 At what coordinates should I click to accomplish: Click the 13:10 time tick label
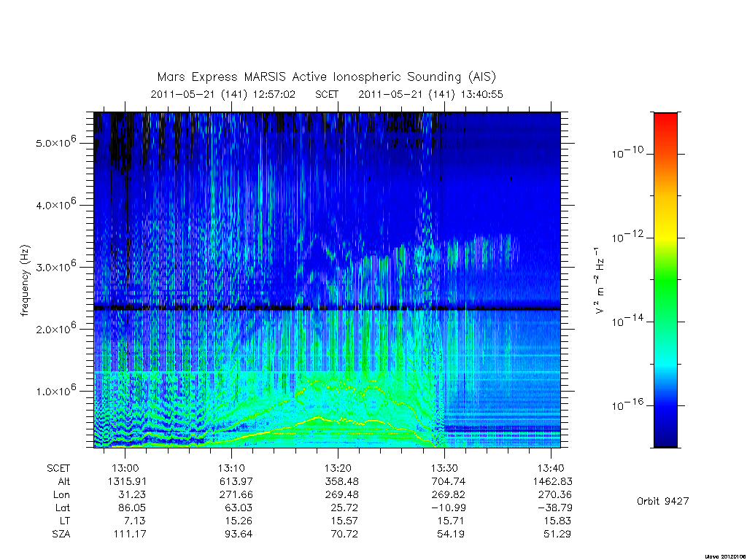[x=231, y=468]
